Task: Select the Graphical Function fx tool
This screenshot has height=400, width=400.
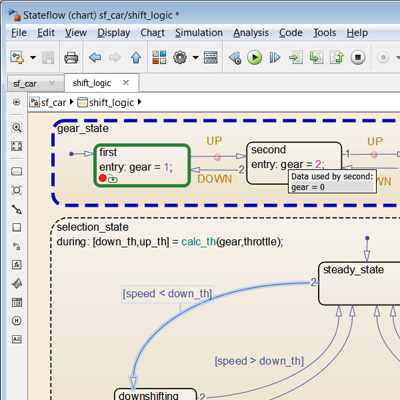Action: coord(17,265)
